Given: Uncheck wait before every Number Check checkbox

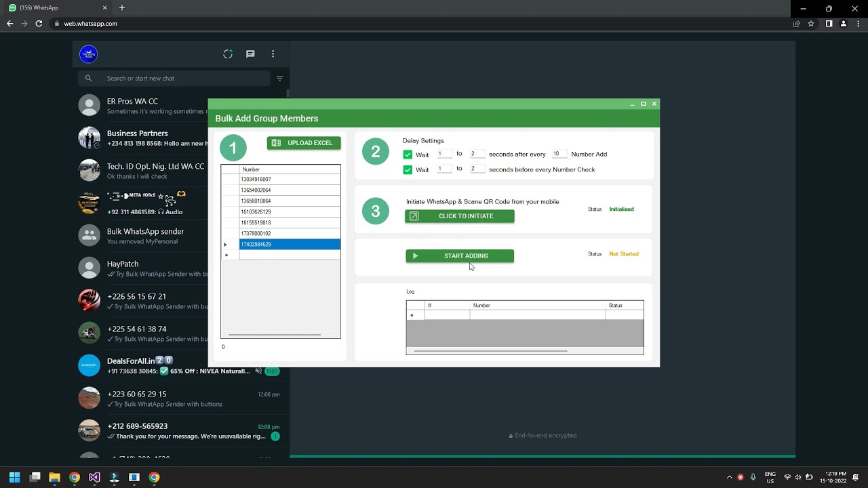Looking at the screenshot, I should [408, 170].
